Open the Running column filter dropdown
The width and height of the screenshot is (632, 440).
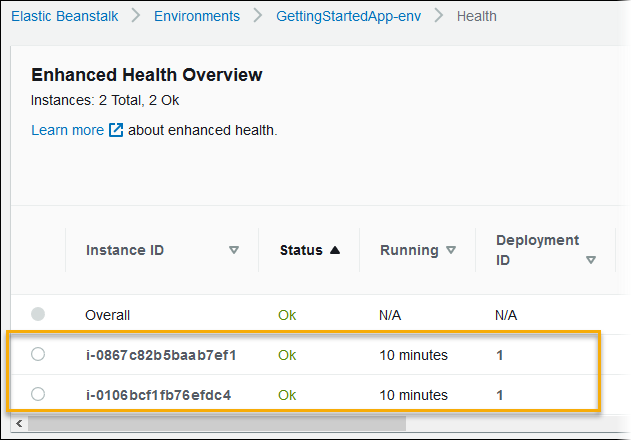point(451,250)
